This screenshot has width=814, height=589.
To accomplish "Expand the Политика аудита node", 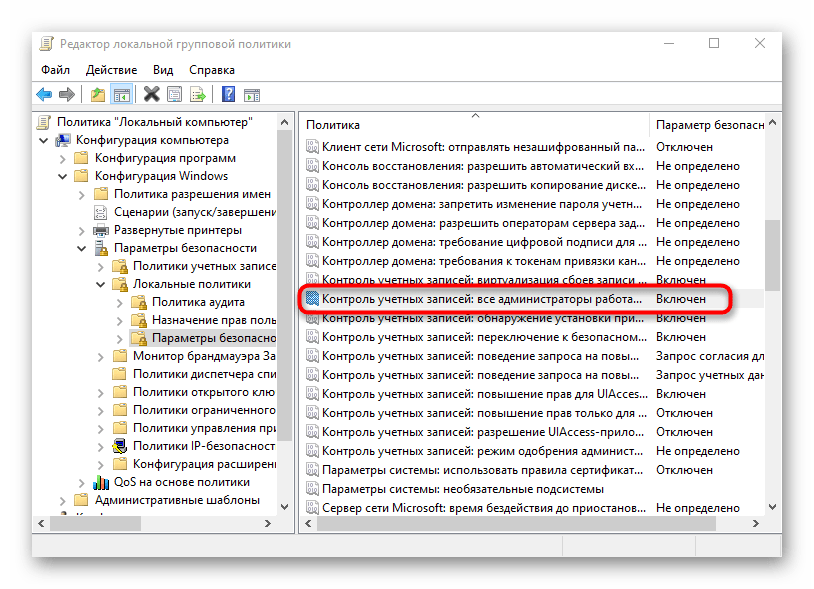I will click(119, 302).
